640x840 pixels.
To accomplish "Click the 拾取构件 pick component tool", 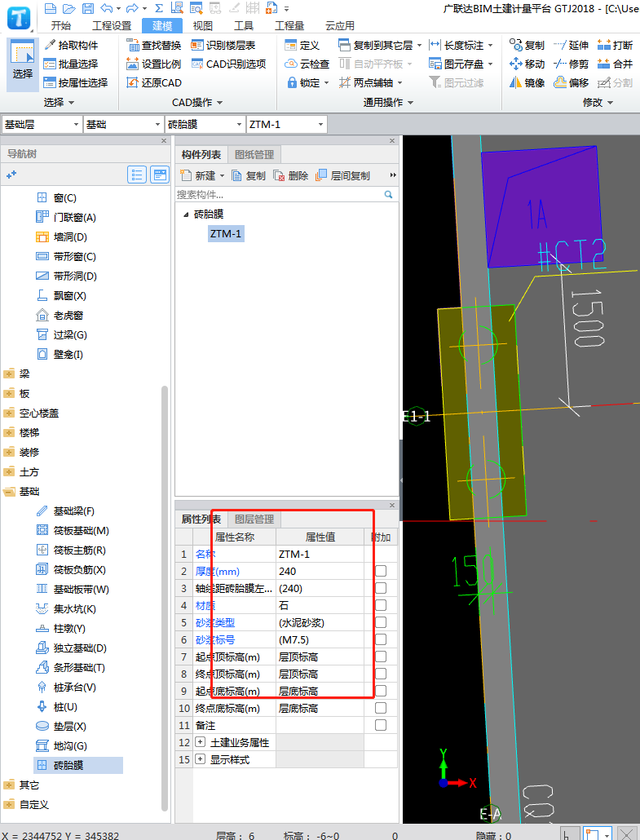I will [x=72, y=45].
